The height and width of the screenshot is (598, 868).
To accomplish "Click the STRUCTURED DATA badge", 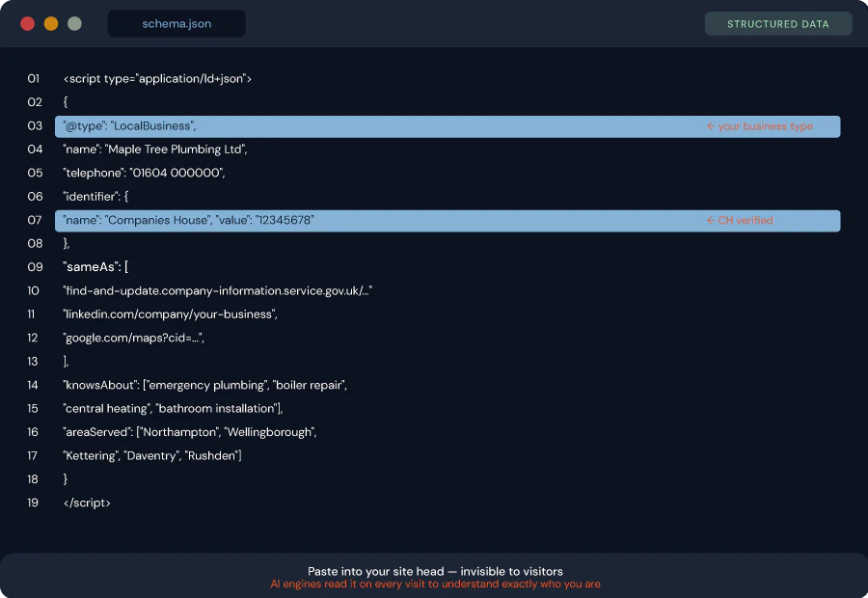I will click(777, 24).
